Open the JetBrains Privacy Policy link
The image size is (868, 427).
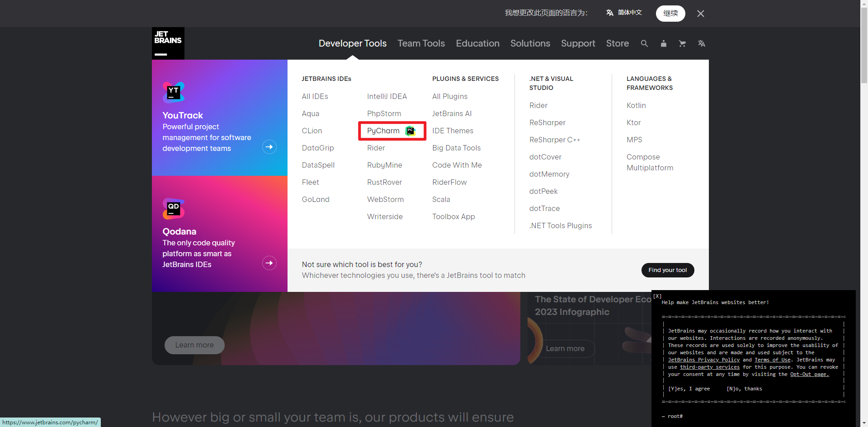pos(704,360)
